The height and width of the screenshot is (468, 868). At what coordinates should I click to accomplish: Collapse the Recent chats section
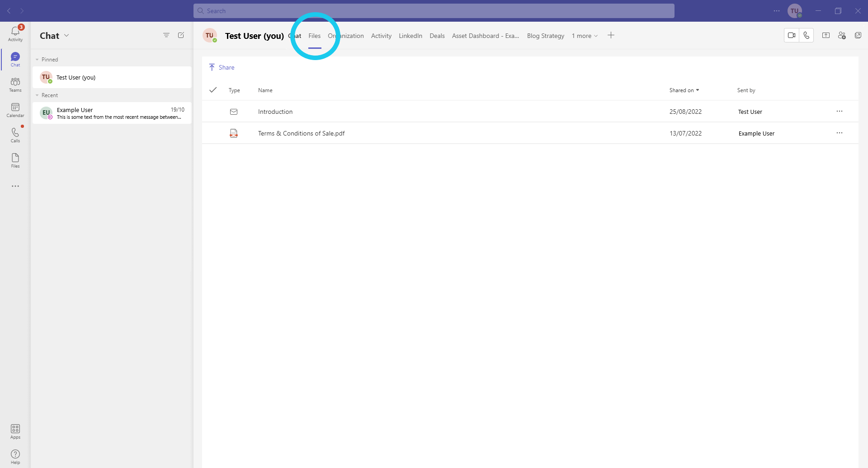(37, 95)
